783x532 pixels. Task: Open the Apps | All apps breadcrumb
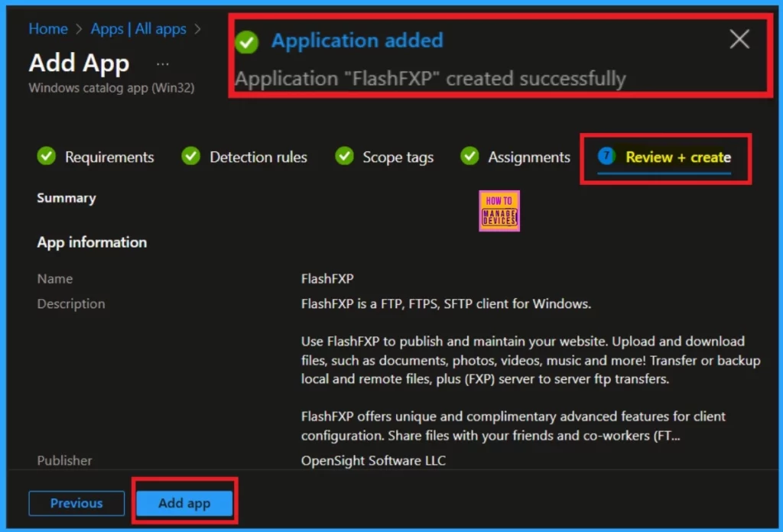click(x=138, y=29)
